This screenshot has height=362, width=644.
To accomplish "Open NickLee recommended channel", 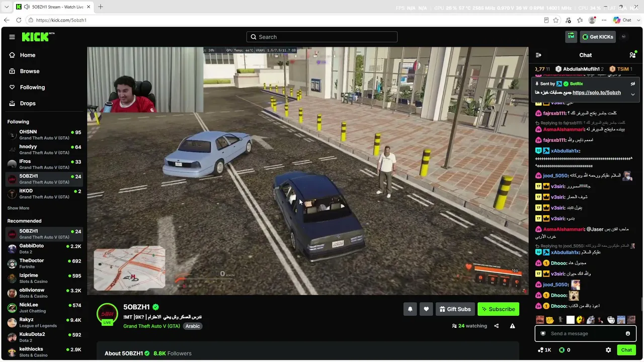I will point(43,308).
